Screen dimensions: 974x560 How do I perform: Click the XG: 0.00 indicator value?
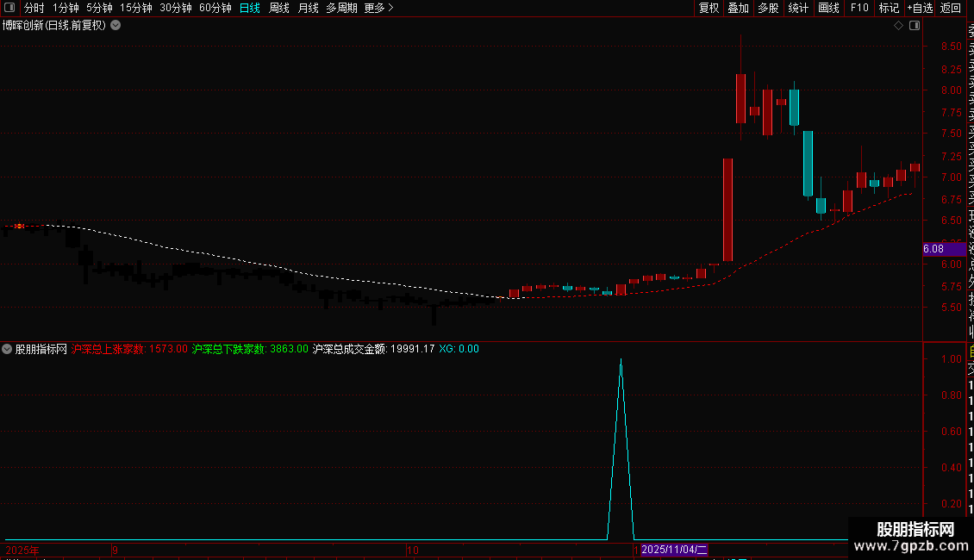tap(459, 349)
